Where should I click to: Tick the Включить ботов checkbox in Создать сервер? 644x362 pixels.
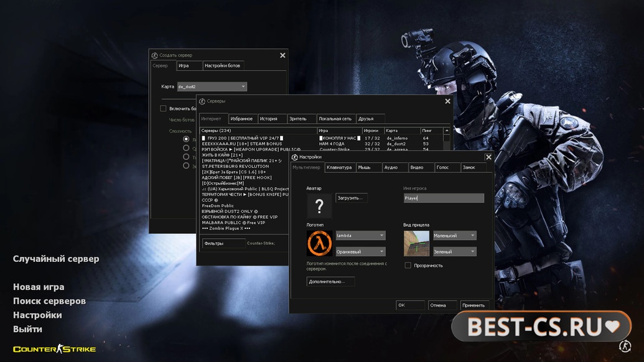coord(163,108)
